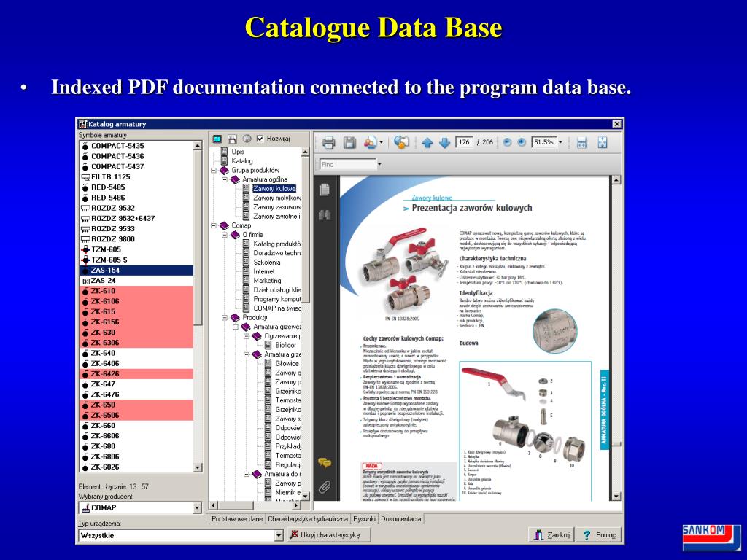Click the round globe icon above tree
The height and width of the screenshot is (560, 747).
pos(247,139)
